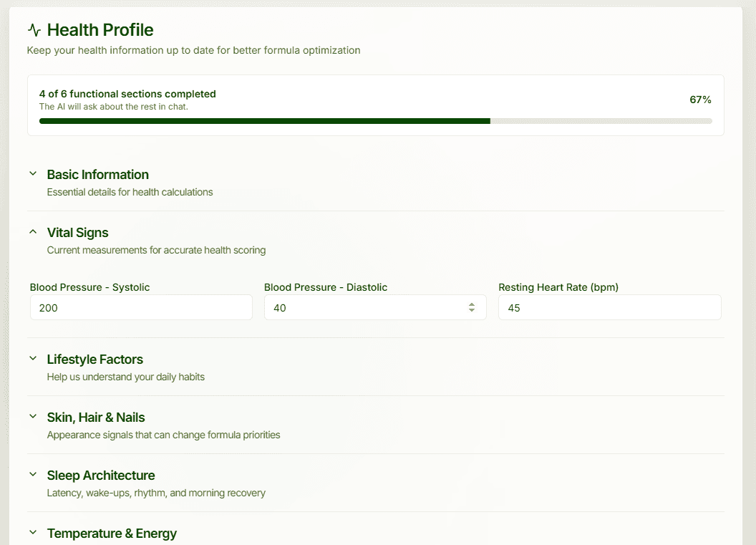
Task: Click the Health Profile page title
Action: click(x=100, y=30)
